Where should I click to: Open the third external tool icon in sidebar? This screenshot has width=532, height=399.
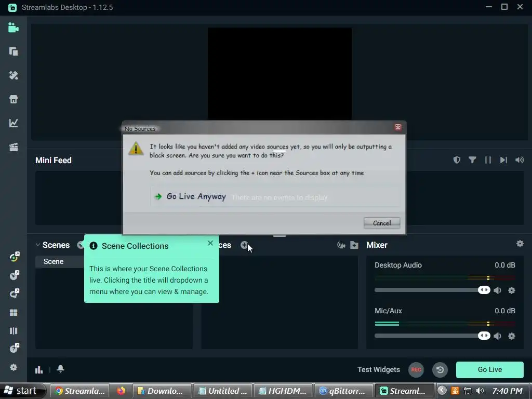pyautogui.click(x=14, y=294)
